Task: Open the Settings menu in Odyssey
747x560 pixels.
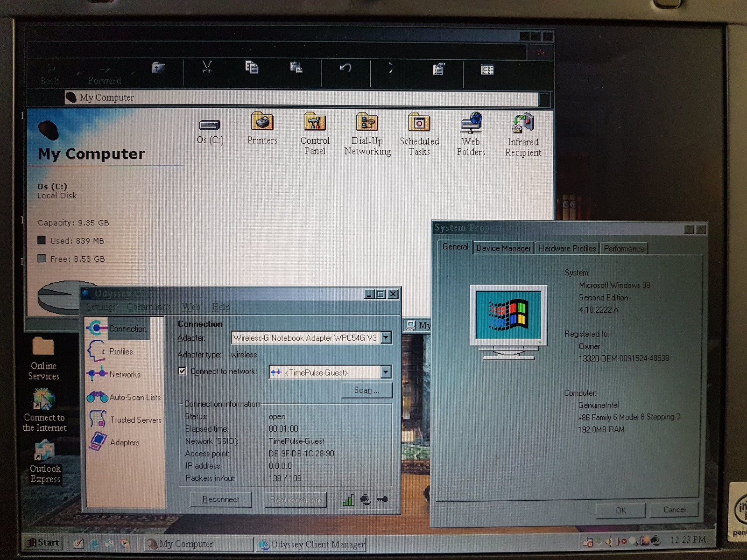Action: (x=100, y=307)
